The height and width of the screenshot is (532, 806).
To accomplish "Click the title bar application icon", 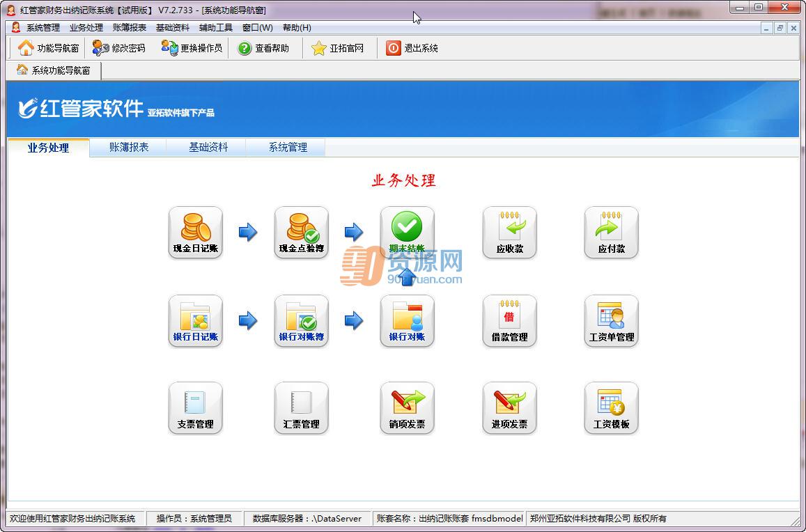I will coord(10,10).
